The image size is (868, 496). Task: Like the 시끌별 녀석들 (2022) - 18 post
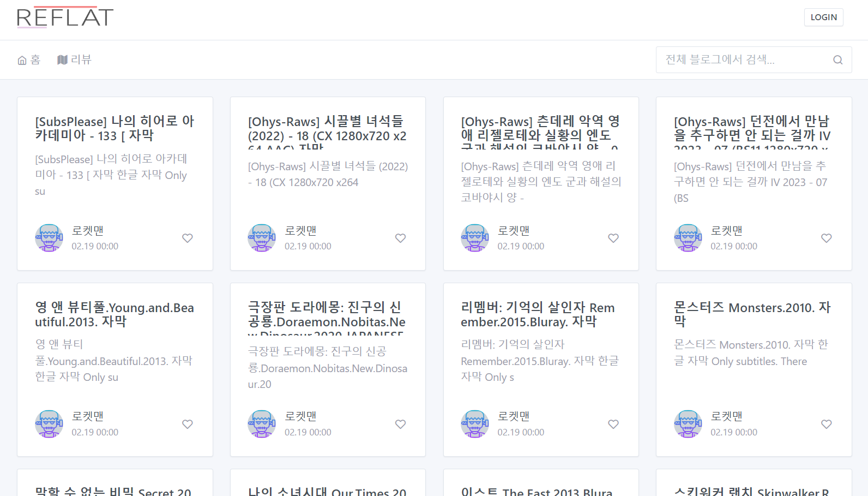point(400,238)
